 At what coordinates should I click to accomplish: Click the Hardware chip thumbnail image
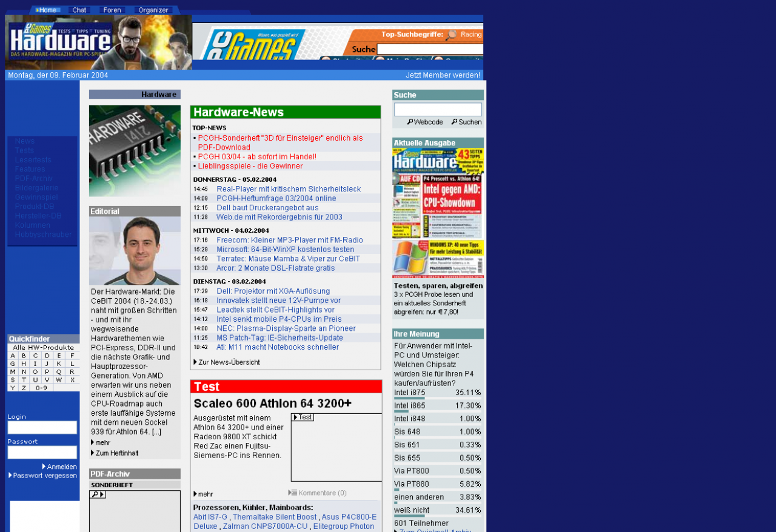pyautogui.click(x=135, y=151)
